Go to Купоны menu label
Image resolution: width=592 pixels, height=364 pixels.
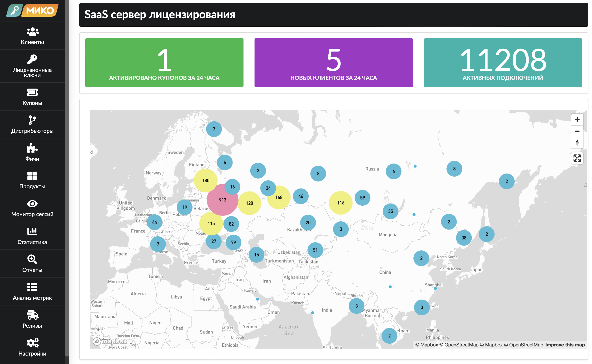click(32, 103)
